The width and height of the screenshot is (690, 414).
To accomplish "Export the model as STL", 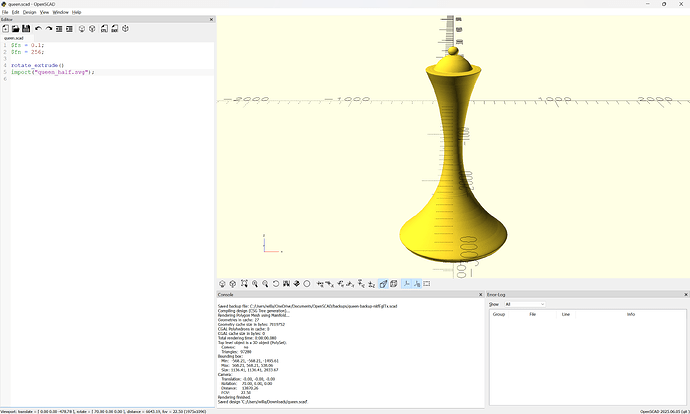I will (x=104, y=29).
